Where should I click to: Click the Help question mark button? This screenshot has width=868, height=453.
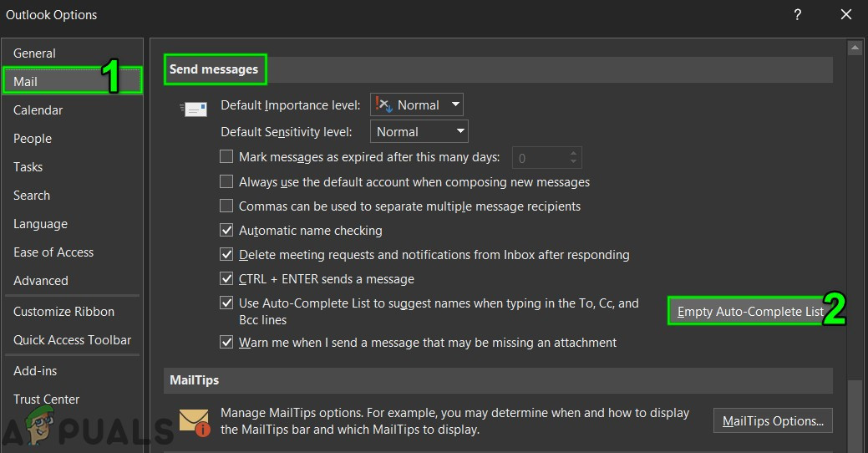coord(798,14)
